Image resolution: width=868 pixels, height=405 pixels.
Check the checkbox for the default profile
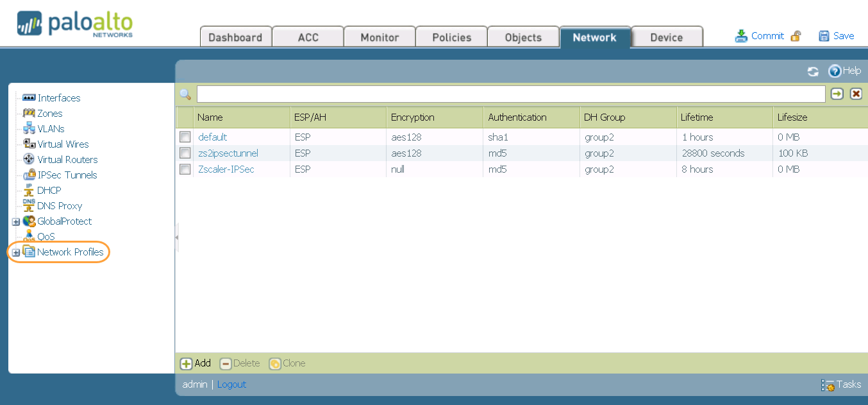[185, 136]
